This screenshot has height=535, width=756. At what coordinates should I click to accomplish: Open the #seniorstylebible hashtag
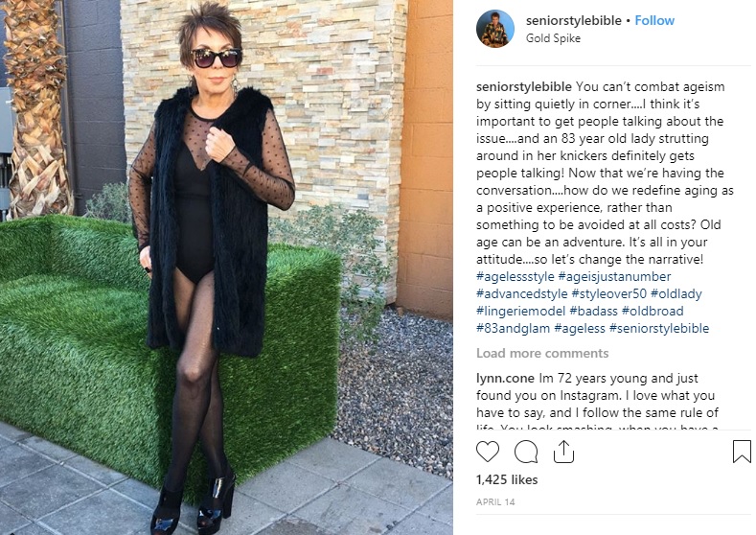[659, 329]
